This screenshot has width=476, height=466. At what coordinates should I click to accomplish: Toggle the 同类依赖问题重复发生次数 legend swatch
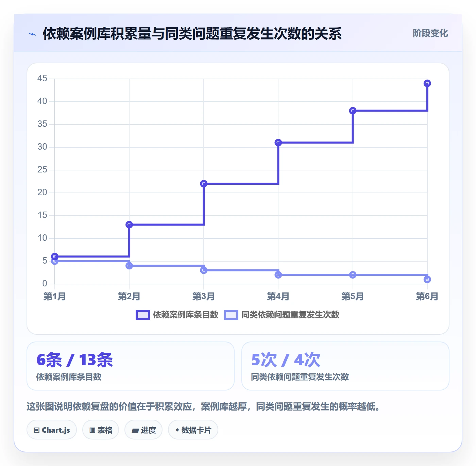click(231, 315)
